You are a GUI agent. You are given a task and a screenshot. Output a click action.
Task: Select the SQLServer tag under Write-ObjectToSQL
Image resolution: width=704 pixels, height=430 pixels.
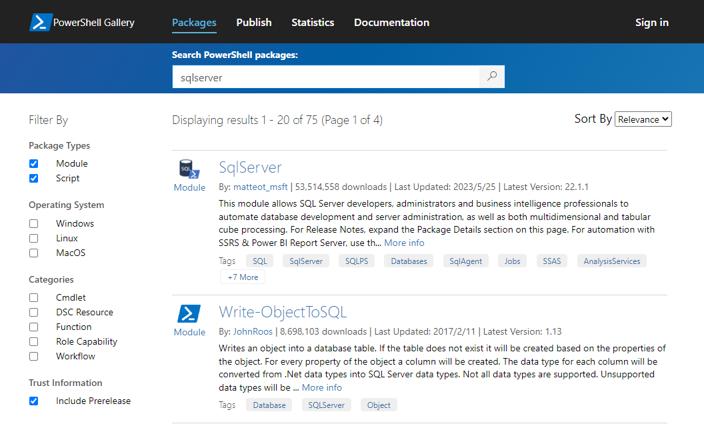tap(326, 405)
